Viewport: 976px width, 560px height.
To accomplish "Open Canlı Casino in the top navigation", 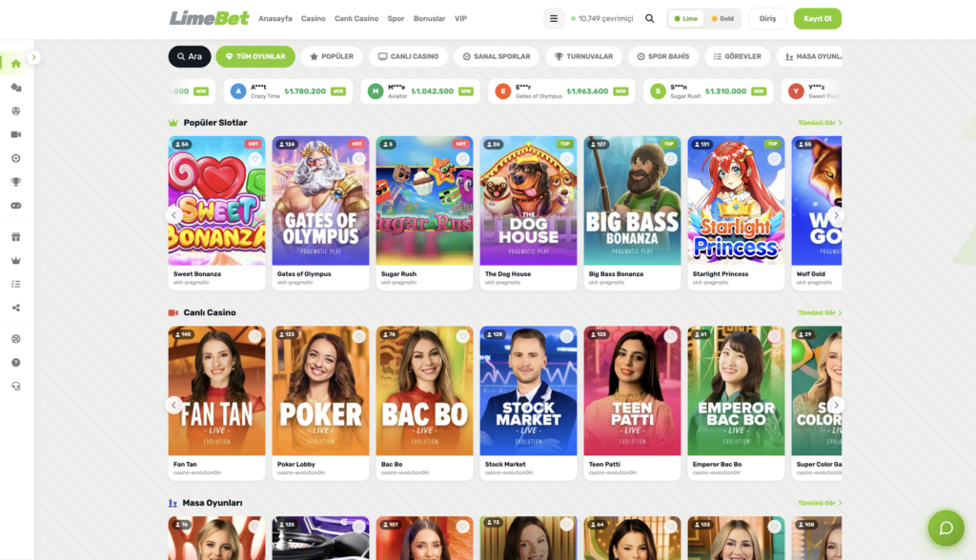I will tap(356, 19).
